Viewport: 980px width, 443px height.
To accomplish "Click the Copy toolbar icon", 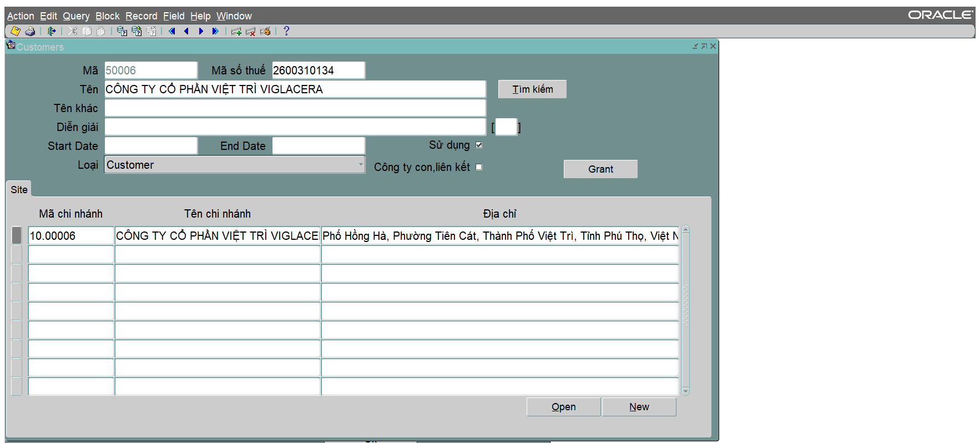I will pyautogui.click(x=87, y=31).
